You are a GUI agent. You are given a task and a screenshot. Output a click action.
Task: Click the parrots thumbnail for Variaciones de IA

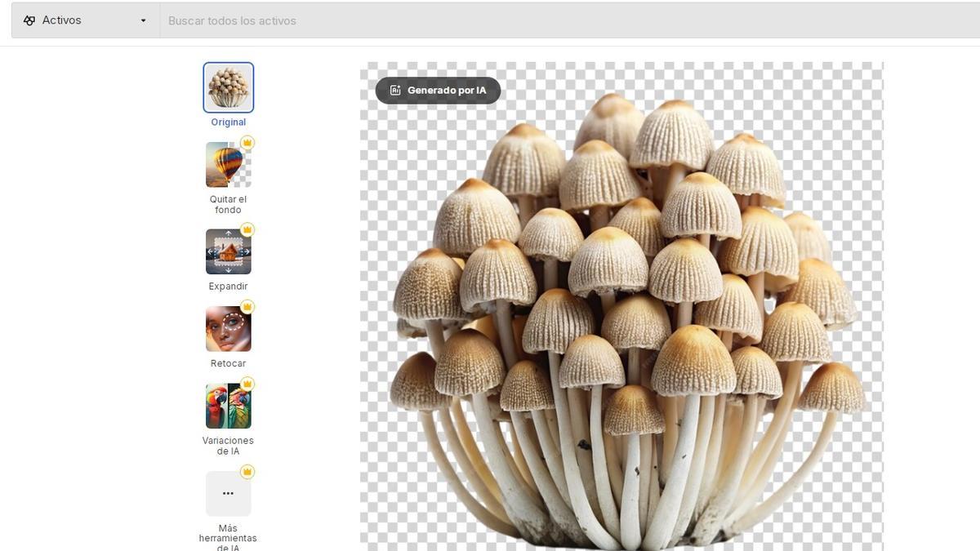[228, 405]
